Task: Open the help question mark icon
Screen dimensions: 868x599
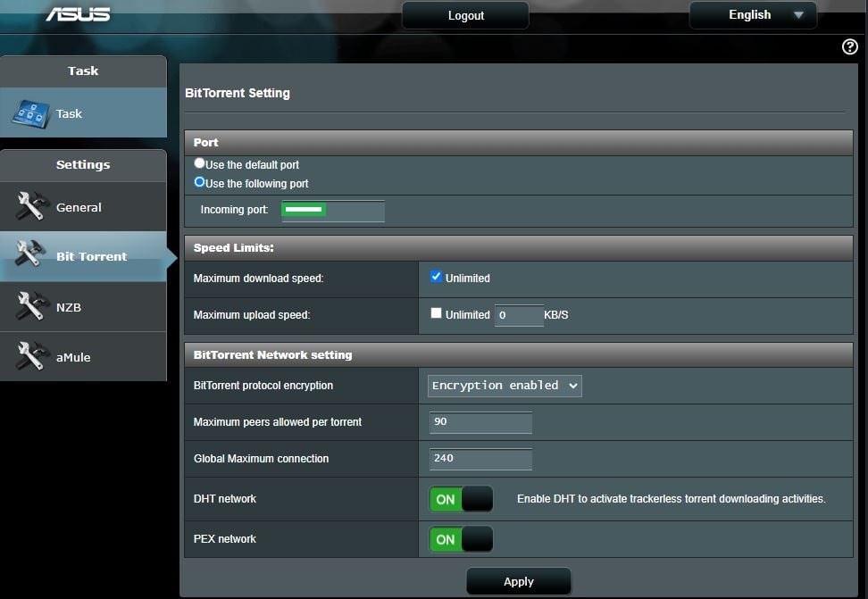Action: click(x=850, y=46)
